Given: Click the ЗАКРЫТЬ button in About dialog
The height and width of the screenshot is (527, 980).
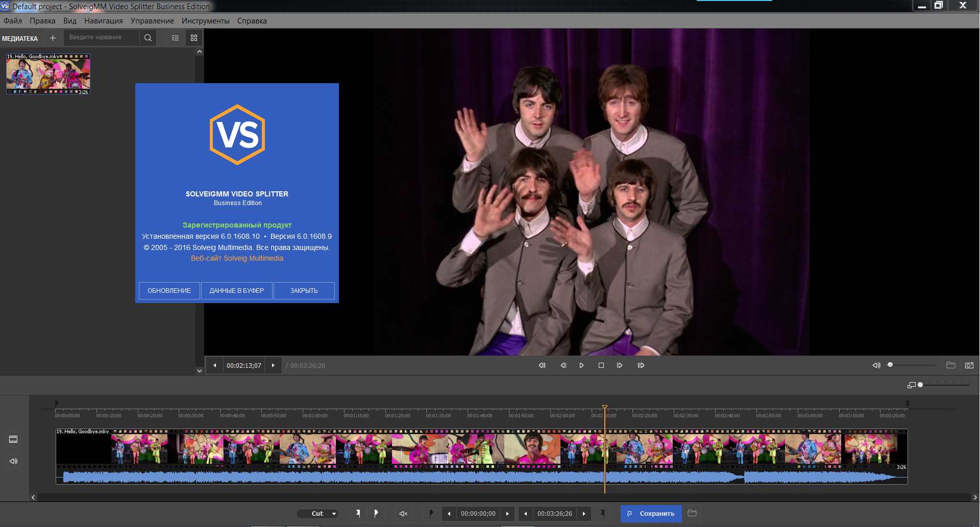Looking at the screenshot, I should point(304,291).
